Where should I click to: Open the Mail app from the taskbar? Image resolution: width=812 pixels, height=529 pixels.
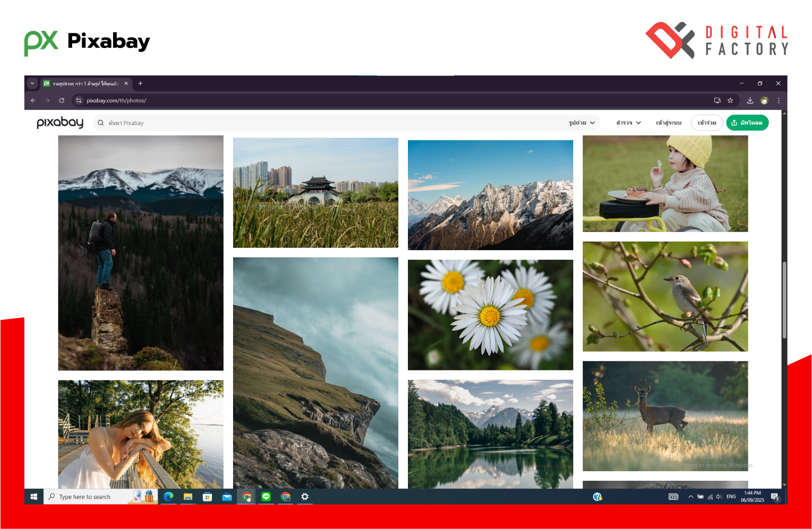[227, 497]
